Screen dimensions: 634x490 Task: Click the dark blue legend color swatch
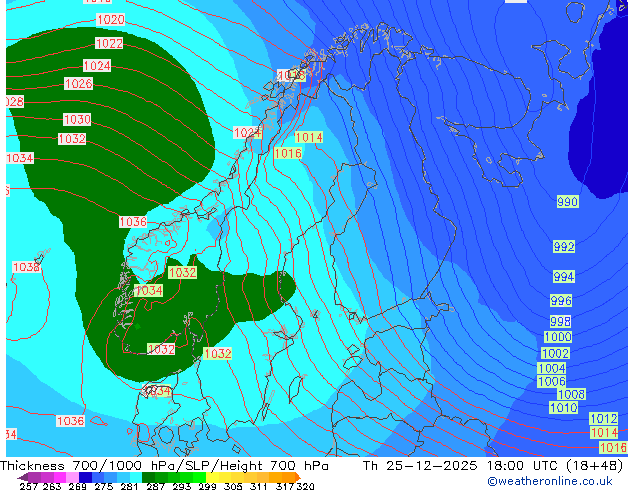(85, 477)
